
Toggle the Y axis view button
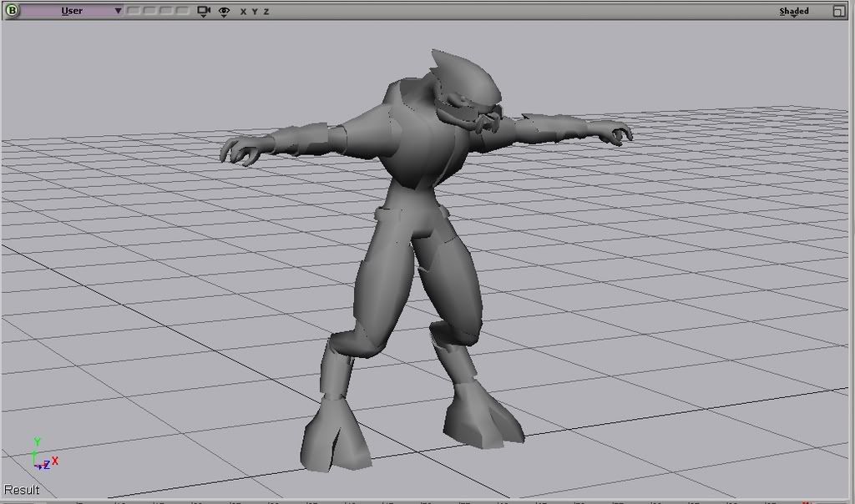[x=255, y=12]
